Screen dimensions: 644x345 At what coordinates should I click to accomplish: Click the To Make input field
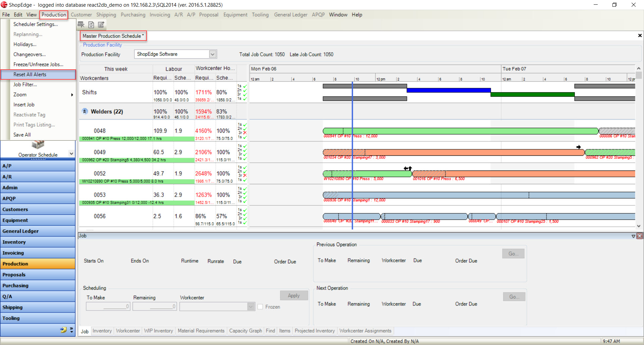108,306
